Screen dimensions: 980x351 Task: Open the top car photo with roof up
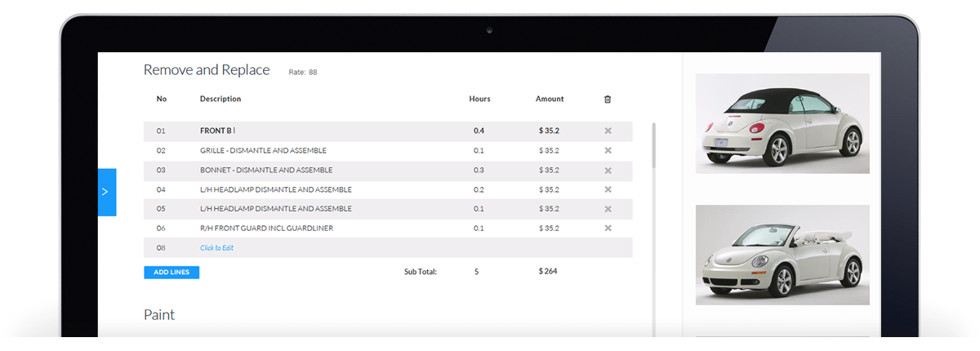782,123
